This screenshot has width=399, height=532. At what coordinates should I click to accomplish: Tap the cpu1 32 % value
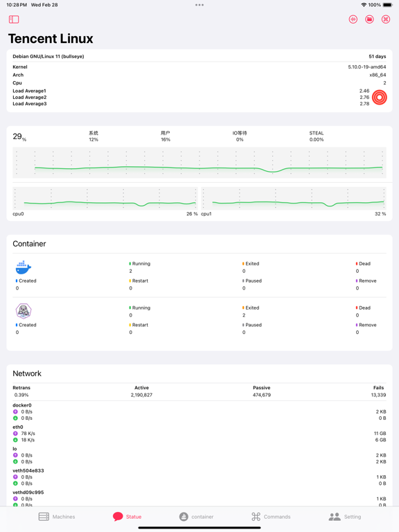coord(380,214)
